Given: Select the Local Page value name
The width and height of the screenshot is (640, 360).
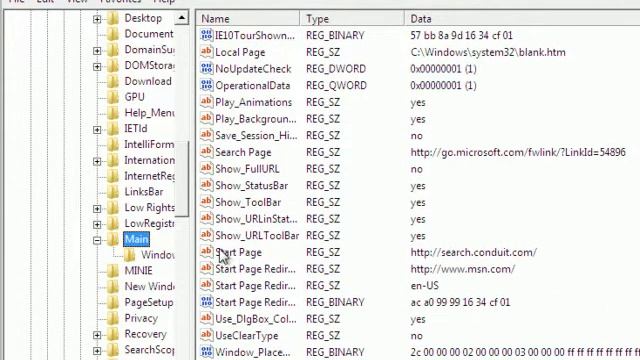Looking at the screenshot, I should (x=240, y=52).
